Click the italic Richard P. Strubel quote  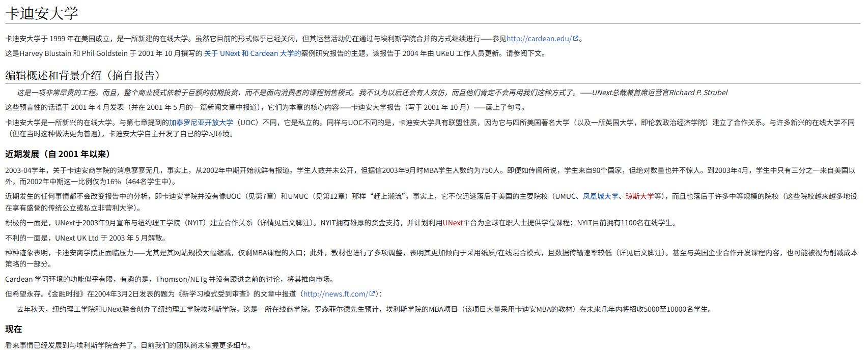click(372, 93)
